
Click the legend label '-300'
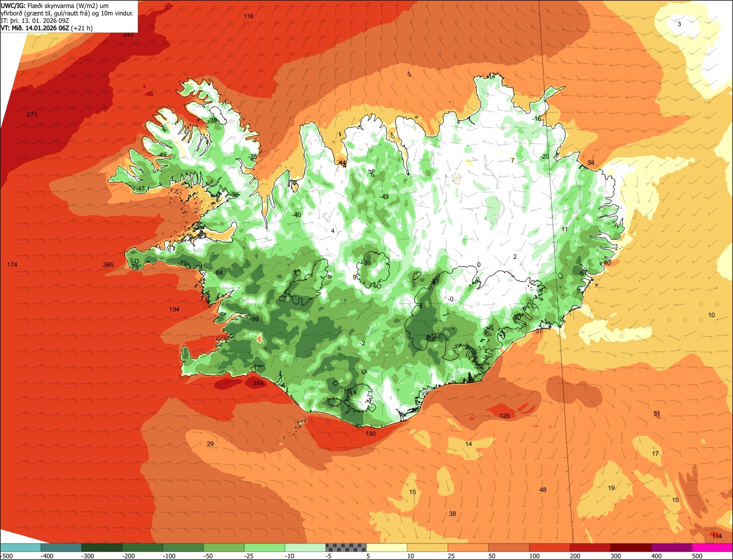pyautogui.click(x=88, y=555)
